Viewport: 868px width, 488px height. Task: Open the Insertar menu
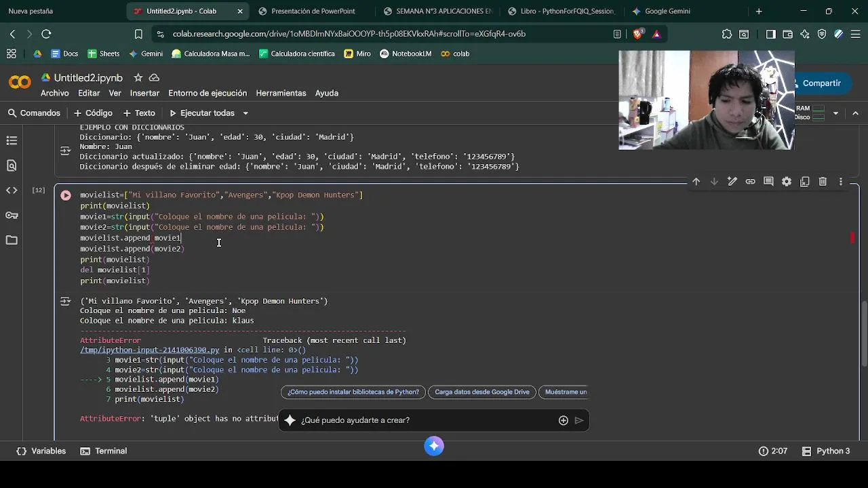pyautogui.click(x=144, y=93)
